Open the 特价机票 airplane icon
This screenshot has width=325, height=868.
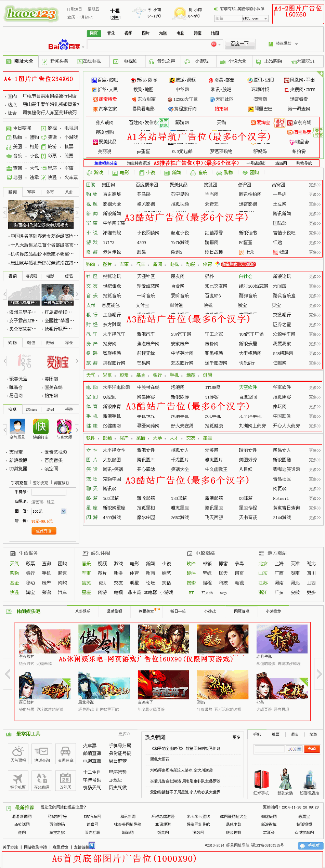coord(18,780)
